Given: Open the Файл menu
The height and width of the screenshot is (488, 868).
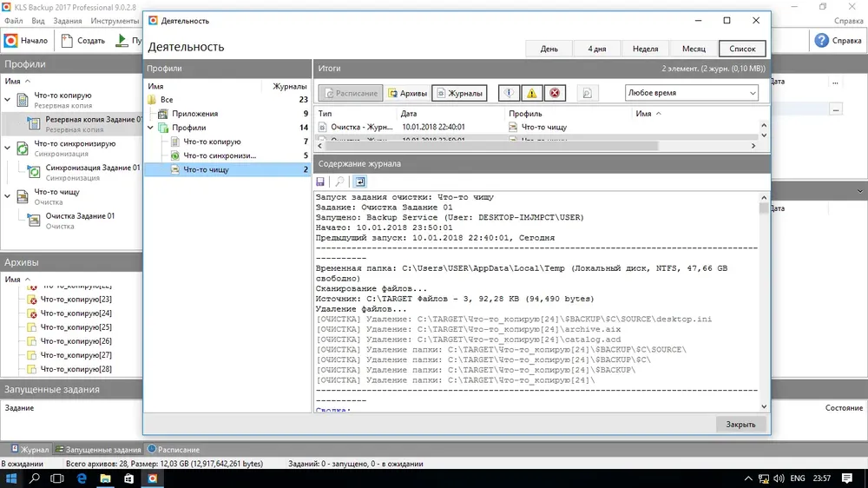Looking at the screenshot, I should [13, 21].
